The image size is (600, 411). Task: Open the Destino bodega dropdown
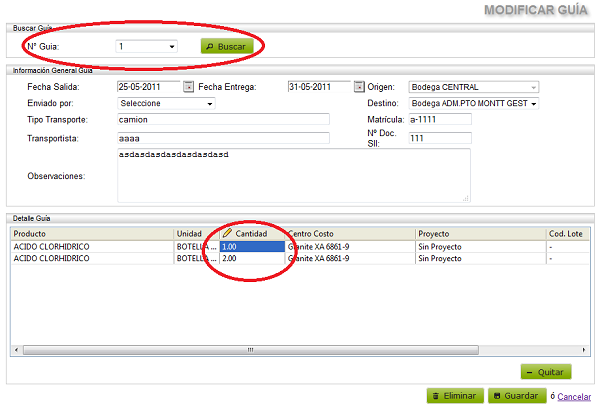tap(474, 103)
